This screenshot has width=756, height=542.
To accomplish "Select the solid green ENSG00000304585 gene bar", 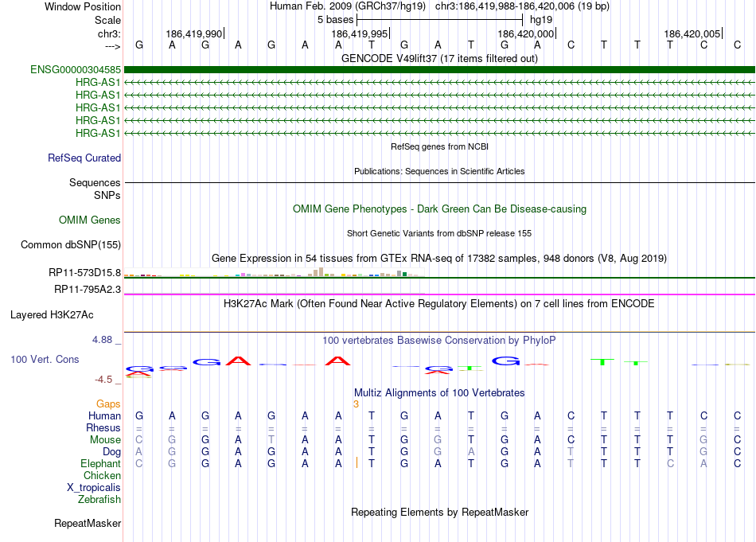I will click(439, 69).
